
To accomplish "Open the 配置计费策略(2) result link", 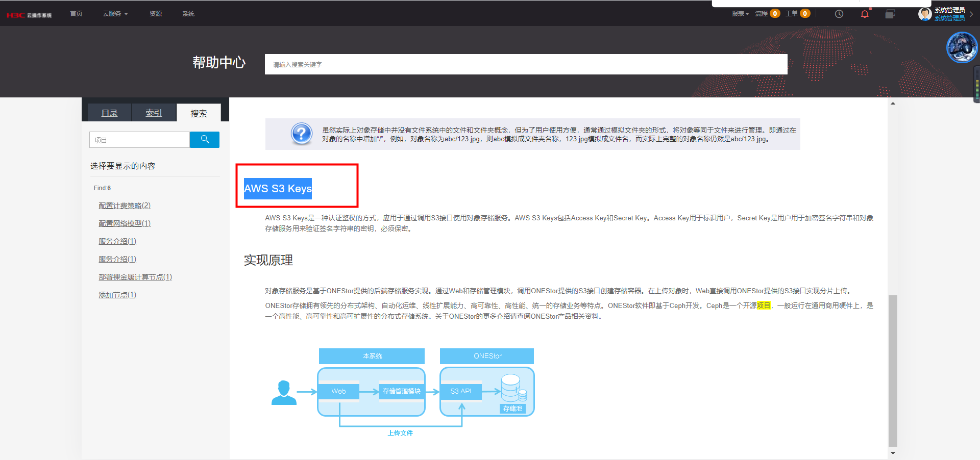I will coord(125,206).
